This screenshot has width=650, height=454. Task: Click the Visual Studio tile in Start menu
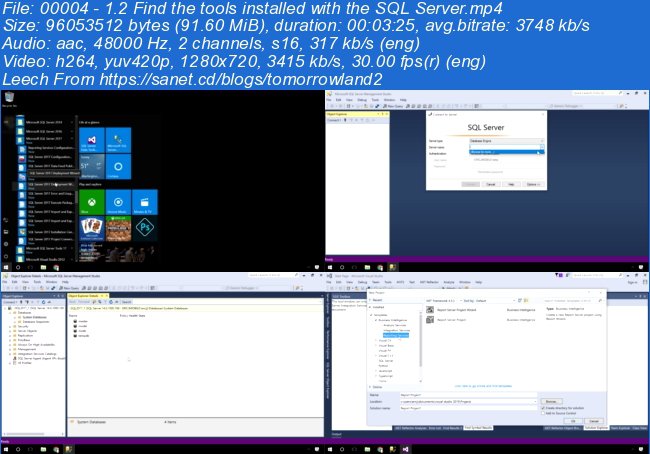tap(90, 140)
